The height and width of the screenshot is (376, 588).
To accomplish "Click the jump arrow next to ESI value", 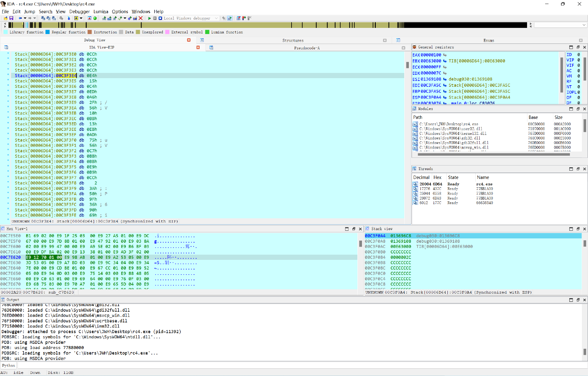I will coord(445,79).
